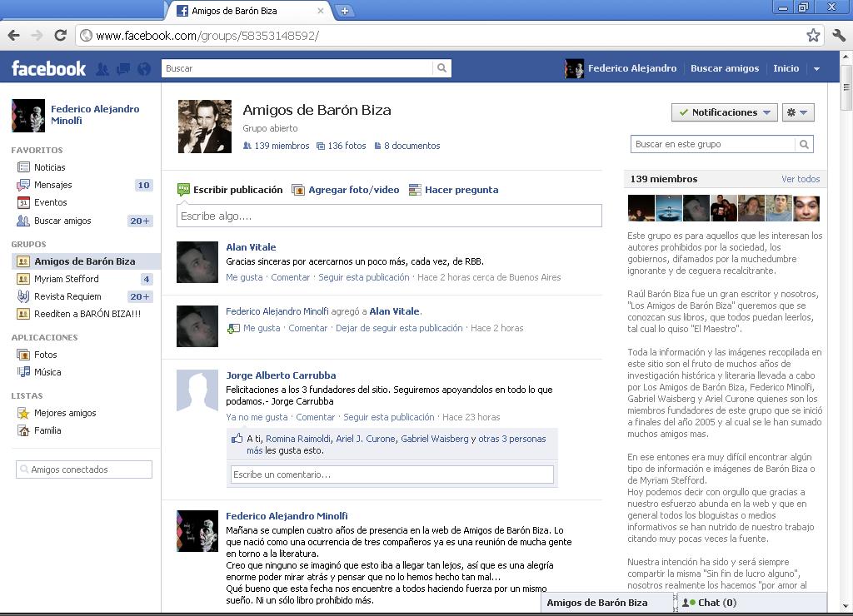
Task: Open a new browser tab
Action: 344,10
